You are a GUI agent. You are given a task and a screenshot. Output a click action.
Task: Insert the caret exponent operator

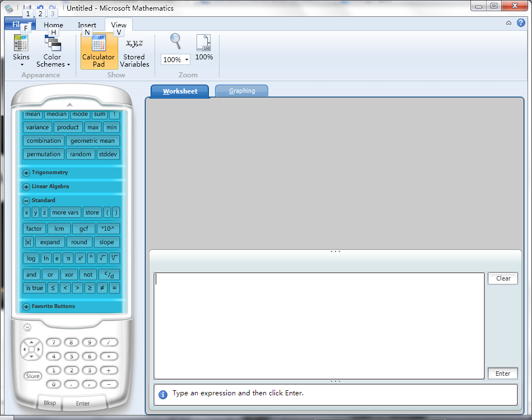(x=91, y=259)
